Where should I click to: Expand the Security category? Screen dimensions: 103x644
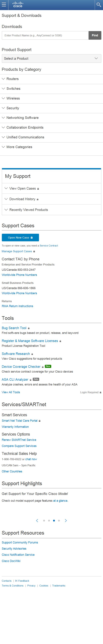pyautogui.click(x=13, y=108)
